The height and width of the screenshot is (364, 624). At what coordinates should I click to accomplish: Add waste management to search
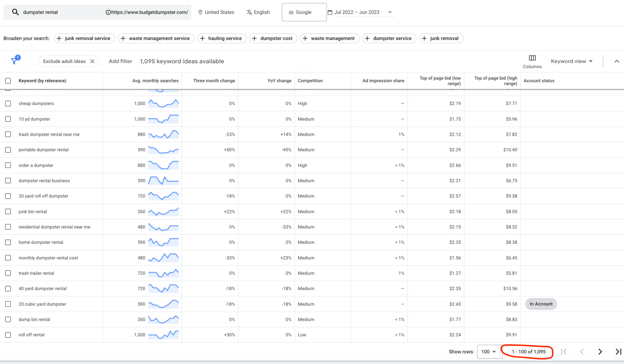point(330,38)
